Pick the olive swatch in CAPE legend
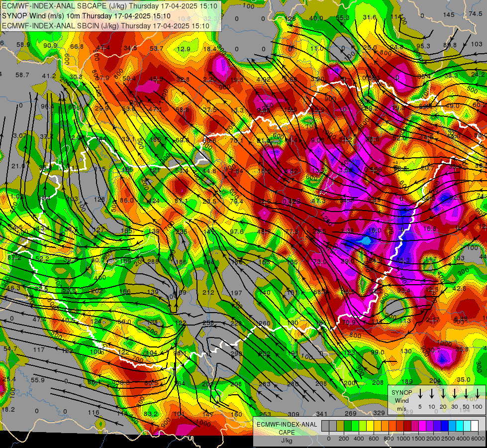This screenshot has width=487, height=448. click(340, 426)
